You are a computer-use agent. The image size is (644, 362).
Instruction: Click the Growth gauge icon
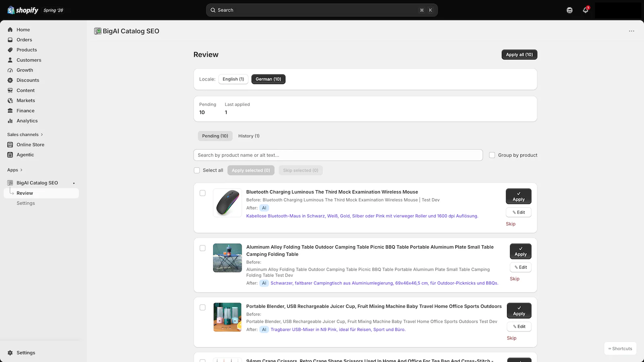(10, 70)
